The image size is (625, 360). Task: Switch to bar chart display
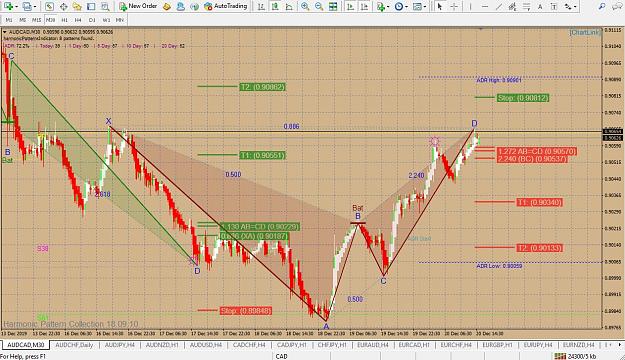coord(261,6)
